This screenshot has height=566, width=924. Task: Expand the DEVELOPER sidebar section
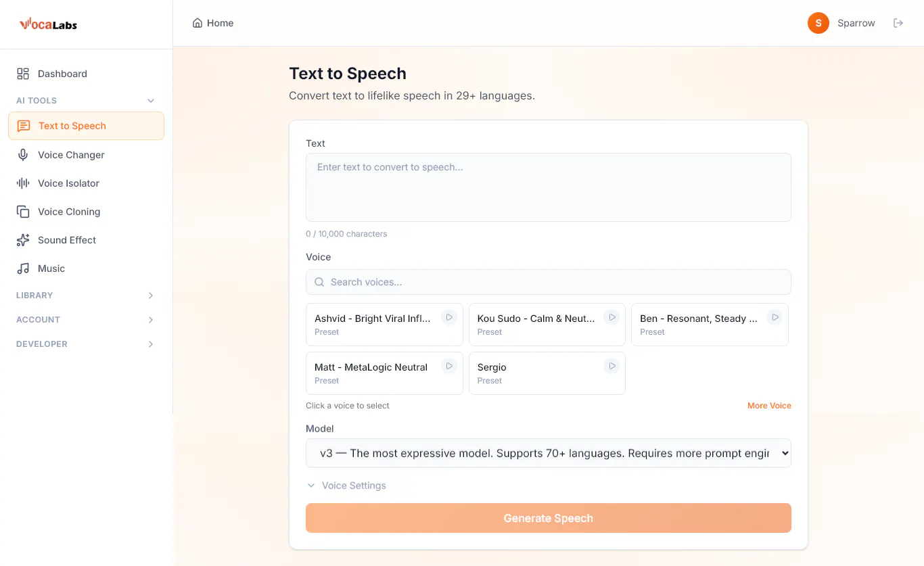point(86,344)
